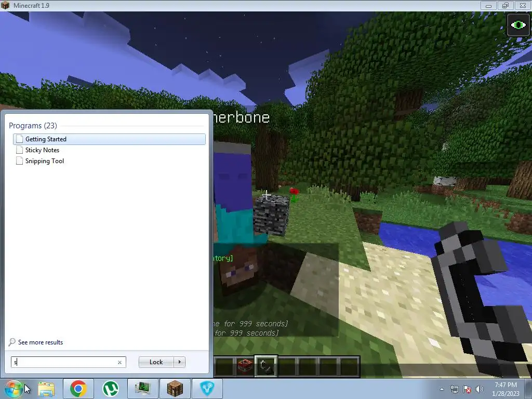Image resolution: width=532 pixels, height=399 pixels.
Task: Click the Programs (23) header
Action: [x=33, y=126]
